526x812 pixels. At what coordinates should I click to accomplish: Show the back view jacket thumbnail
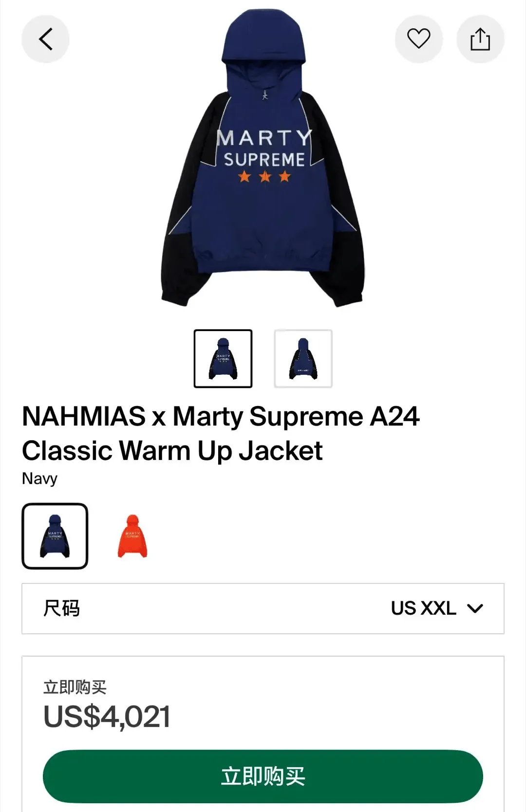303,359
